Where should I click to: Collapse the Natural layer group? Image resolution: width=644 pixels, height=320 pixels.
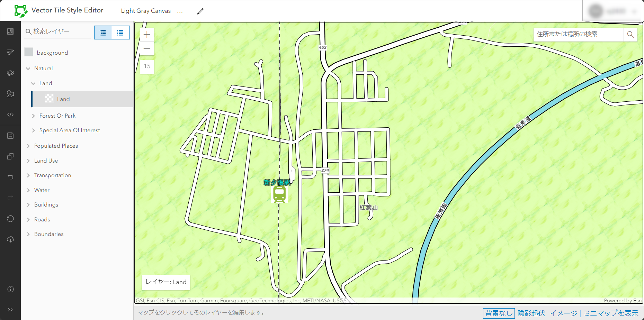[x=29, y=68]
